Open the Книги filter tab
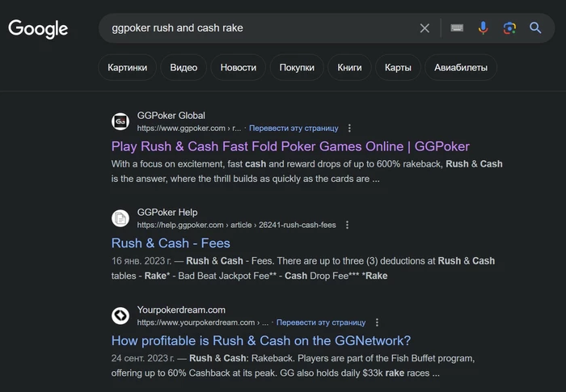 349,68
